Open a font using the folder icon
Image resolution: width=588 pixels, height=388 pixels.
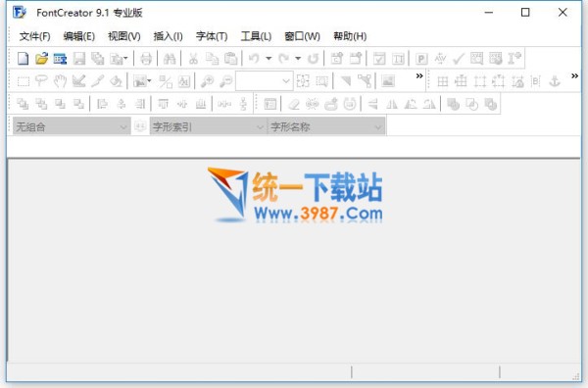41,59
